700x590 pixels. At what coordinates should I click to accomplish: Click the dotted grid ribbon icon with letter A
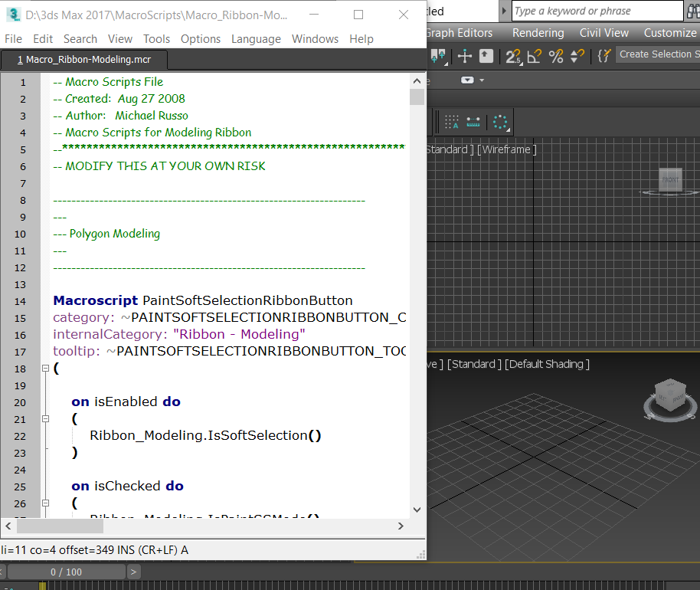coord(453,120)
